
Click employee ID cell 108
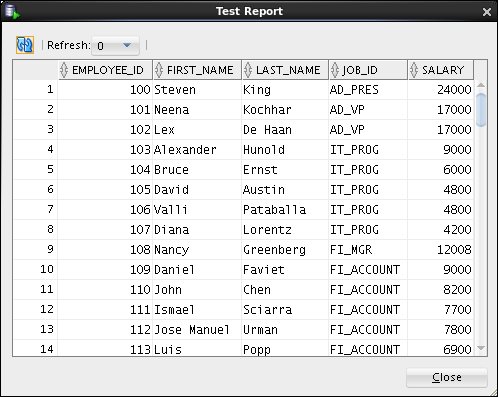click(x=105, y=250)
